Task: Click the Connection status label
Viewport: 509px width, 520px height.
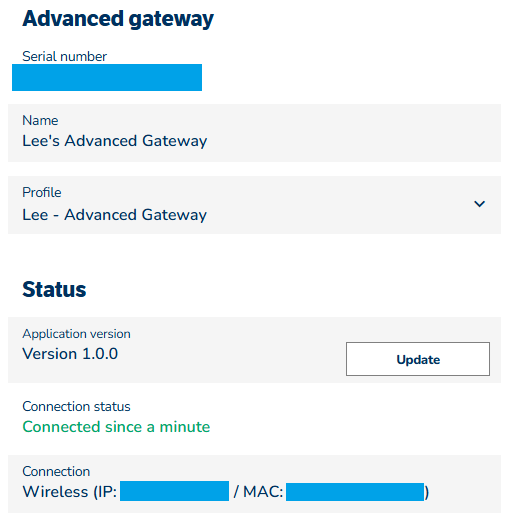Action: click(76, 406)
